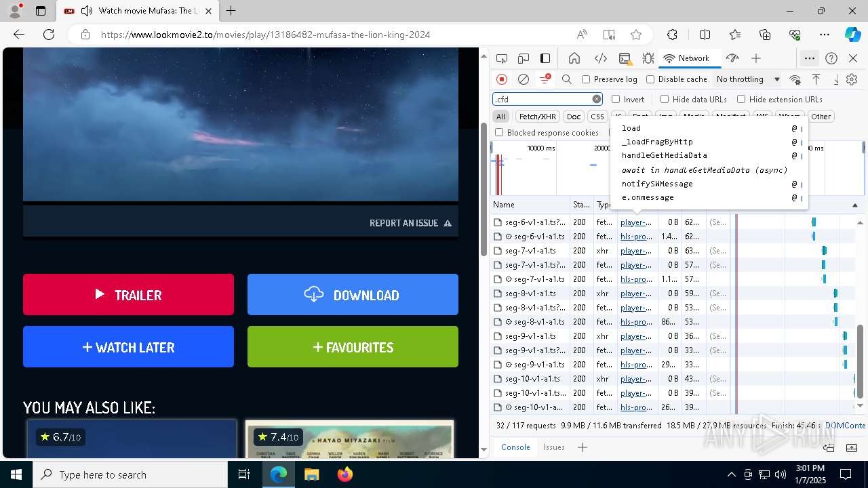Check the Invert filter checkbox
Screen dimensions: 868x488
616,99
